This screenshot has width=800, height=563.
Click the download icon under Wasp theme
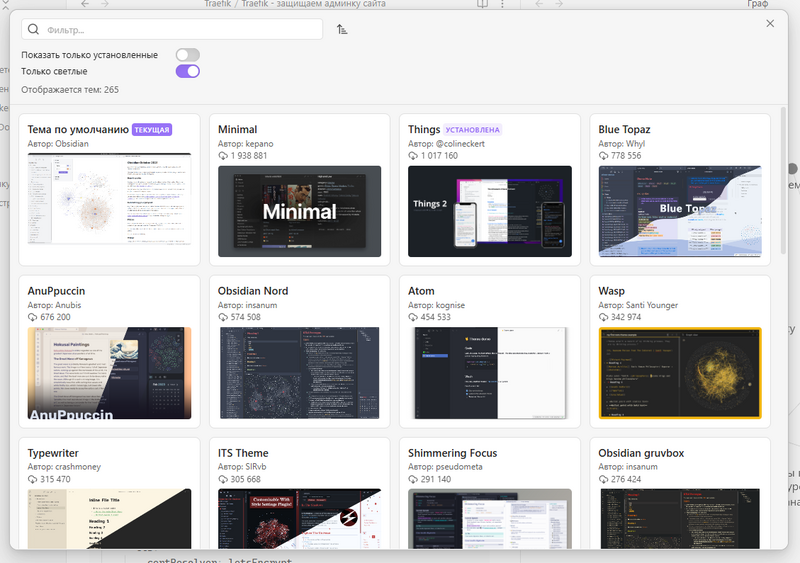pos(603,317)
